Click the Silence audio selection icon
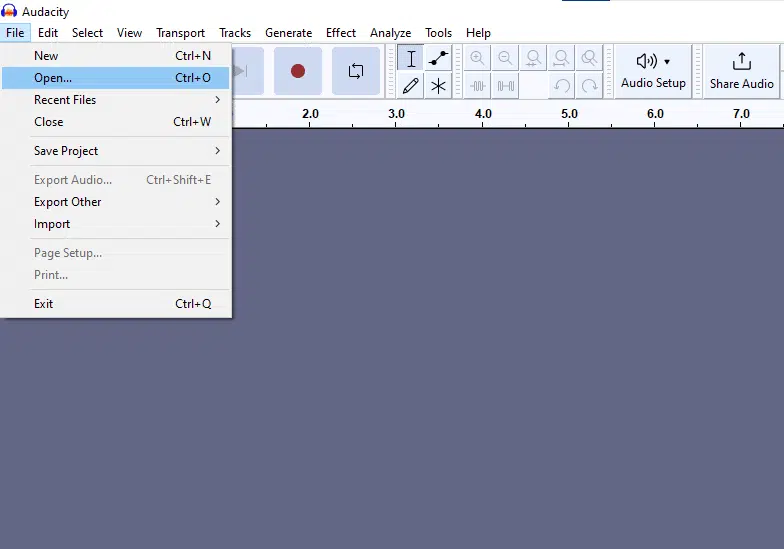Viewport: 784px width, 549px height. point(506,86)
